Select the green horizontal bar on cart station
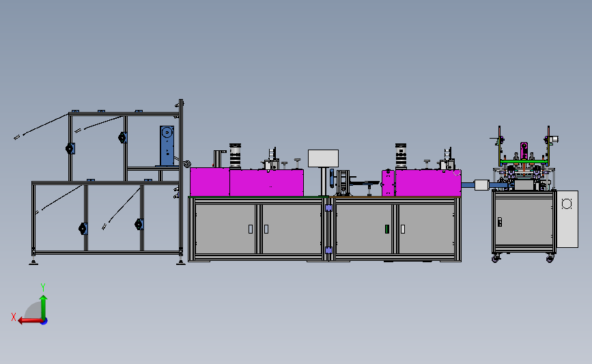 tap(524, 162)
